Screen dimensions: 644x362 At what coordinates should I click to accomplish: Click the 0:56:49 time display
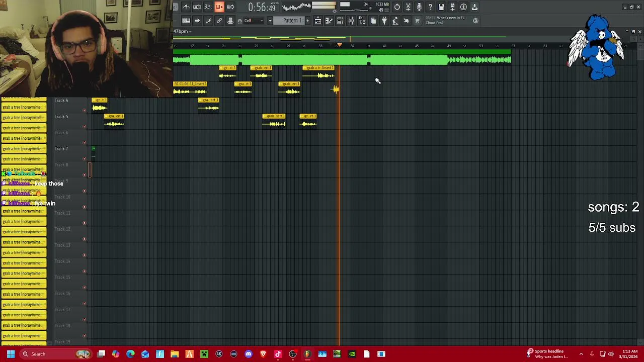262,7
